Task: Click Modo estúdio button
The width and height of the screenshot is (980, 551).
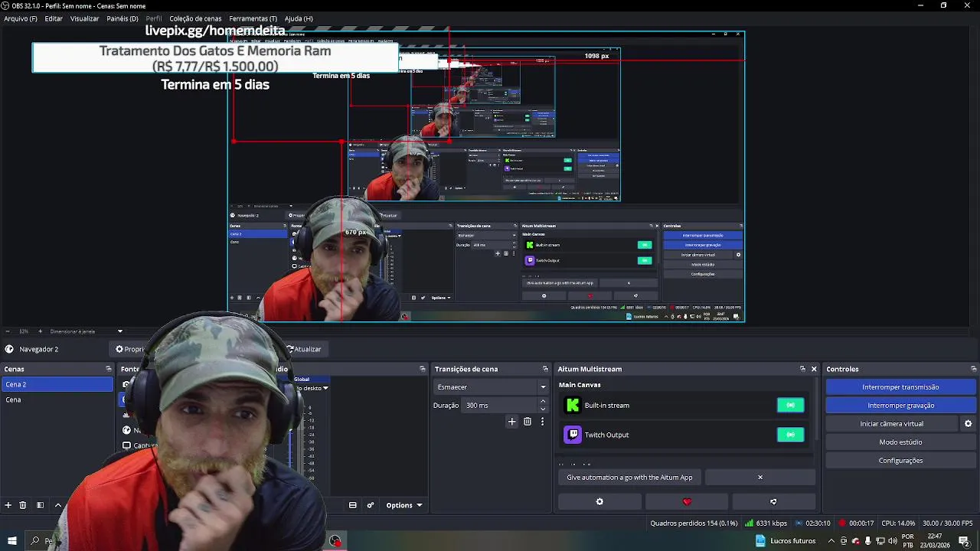Action: pos(900,442)
